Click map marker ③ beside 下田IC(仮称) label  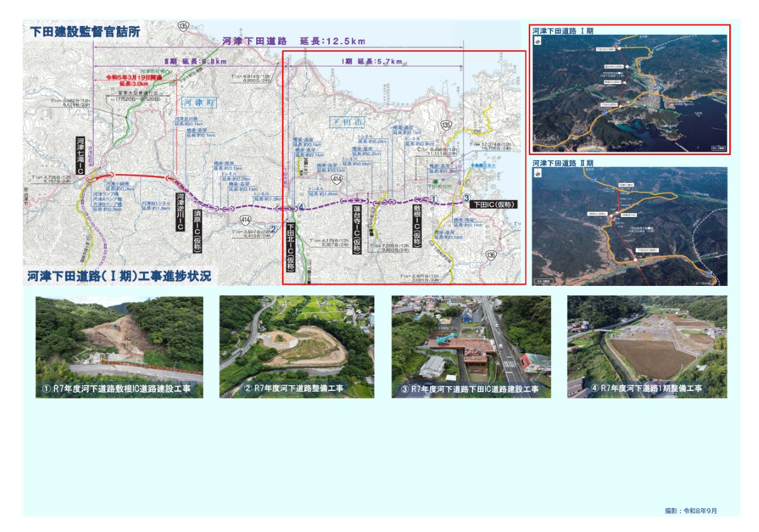point(466,198)
